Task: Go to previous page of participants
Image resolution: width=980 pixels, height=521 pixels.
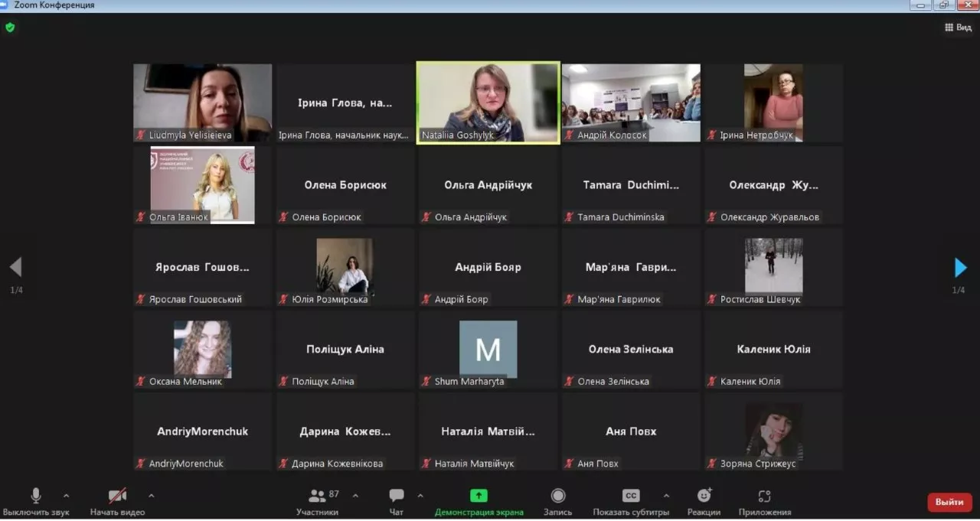Action: (15, 268)
